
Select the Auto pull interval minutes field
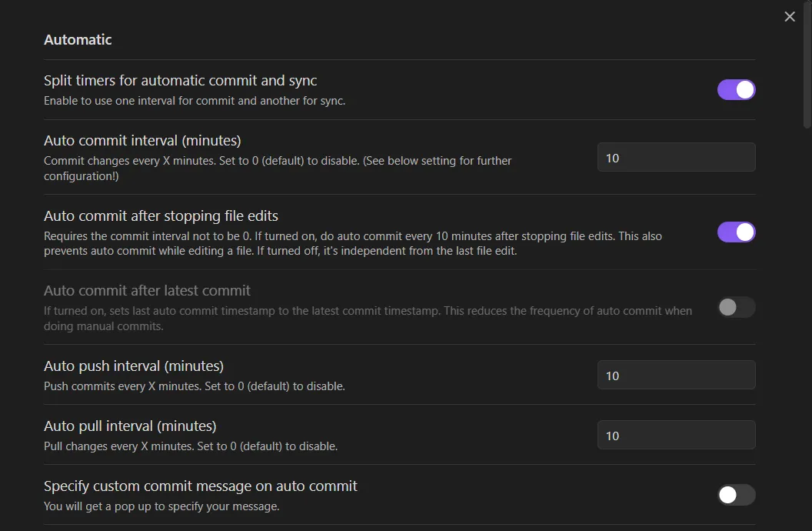coord(676,436)
